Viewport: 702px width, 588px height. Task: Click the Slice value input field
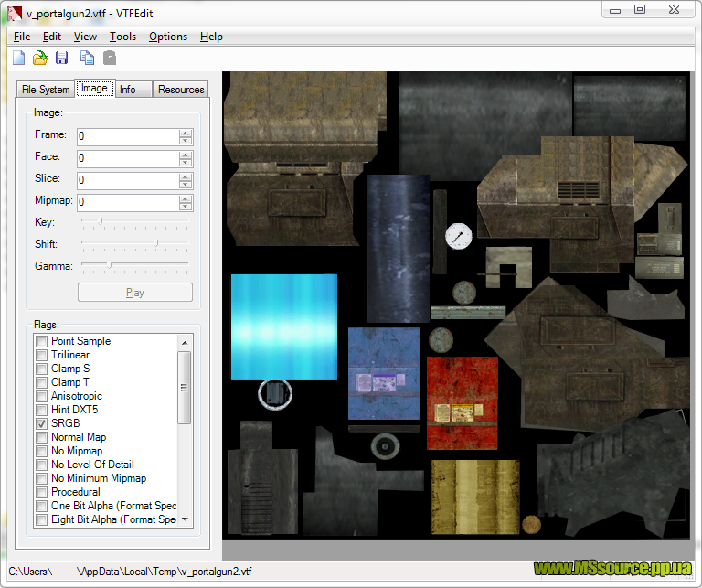click(128, 180)
